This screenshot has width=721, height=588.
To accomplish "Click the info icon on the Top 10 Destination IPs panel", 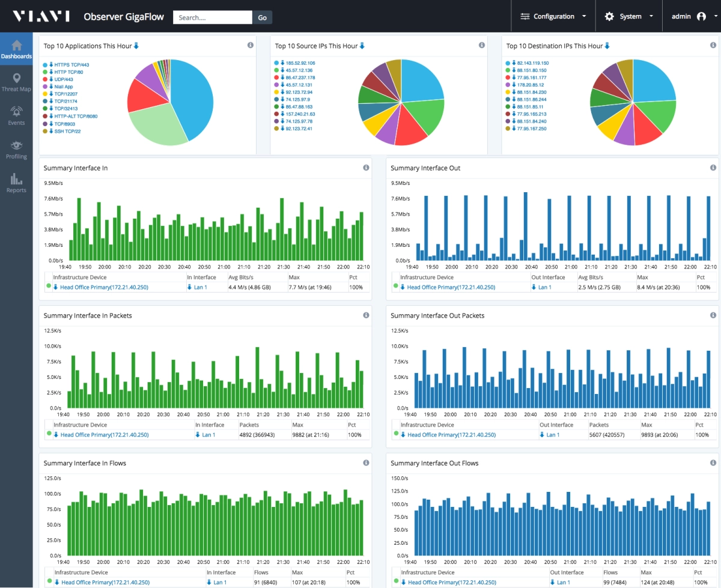I will [713, 45].
